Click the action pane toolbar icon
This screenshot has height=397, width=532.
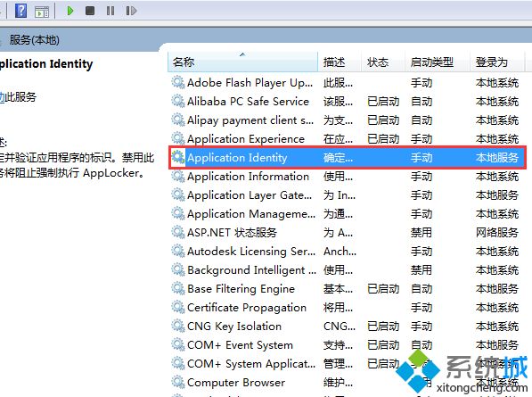[x=42, y=12]
